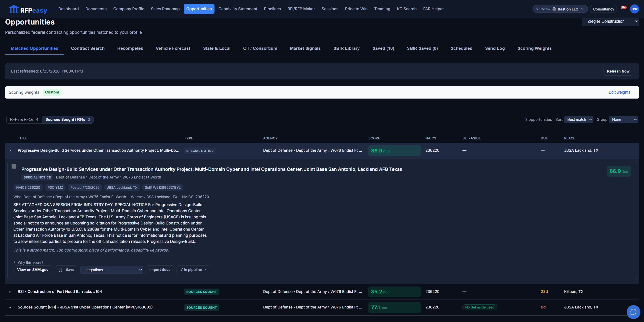
Task: Click the No Set aside used badge
Action: (479, 307)
